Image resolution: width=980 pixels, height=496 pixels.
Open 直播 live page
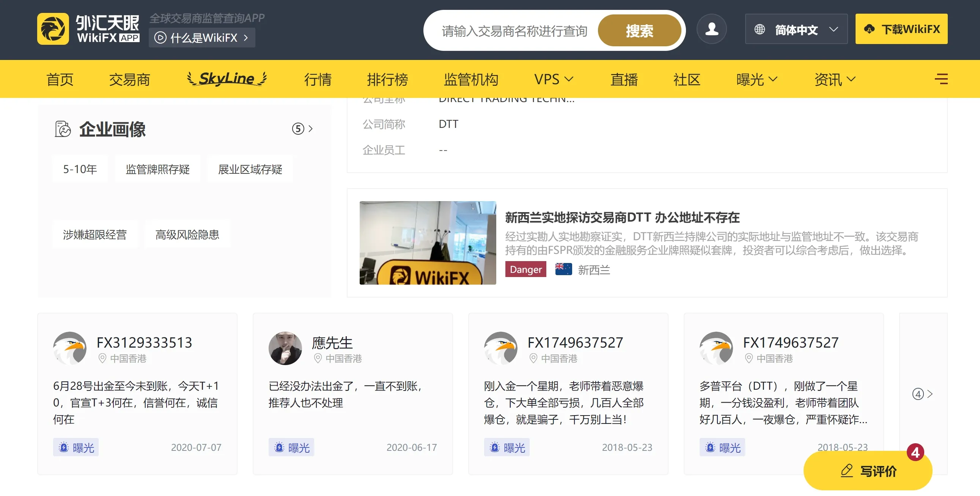624,79
